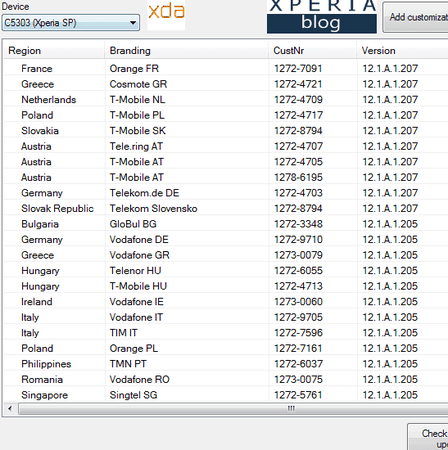Select the T-Mobile SK row

pyautogui.click(x=226, y=131)
